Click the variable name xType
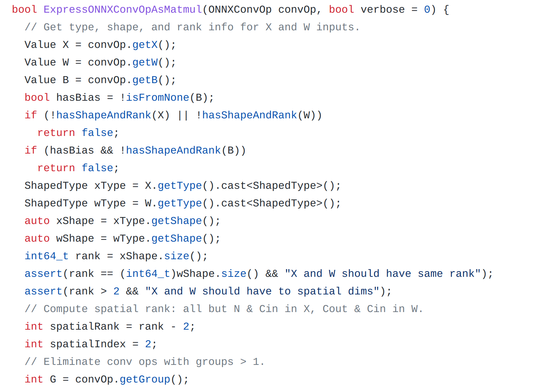 (110, 186)
